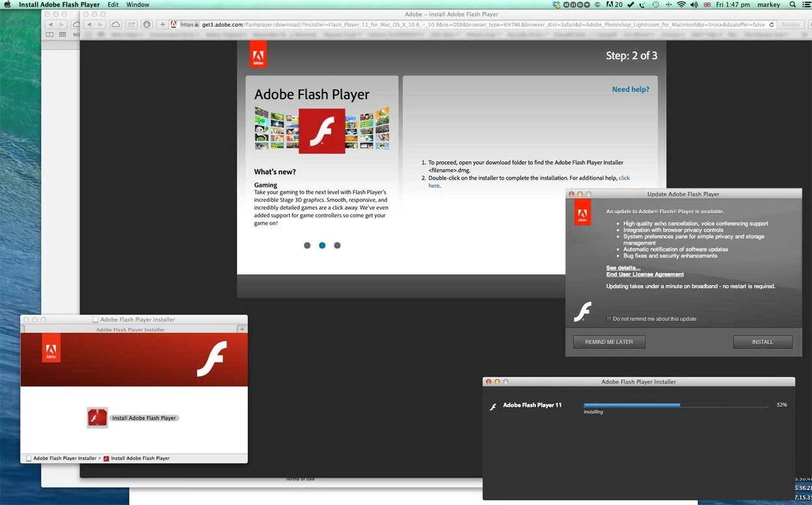Click the Adobe favicon in address bar
The width and height of the screenshot is (812, 505).
point(174,25)
